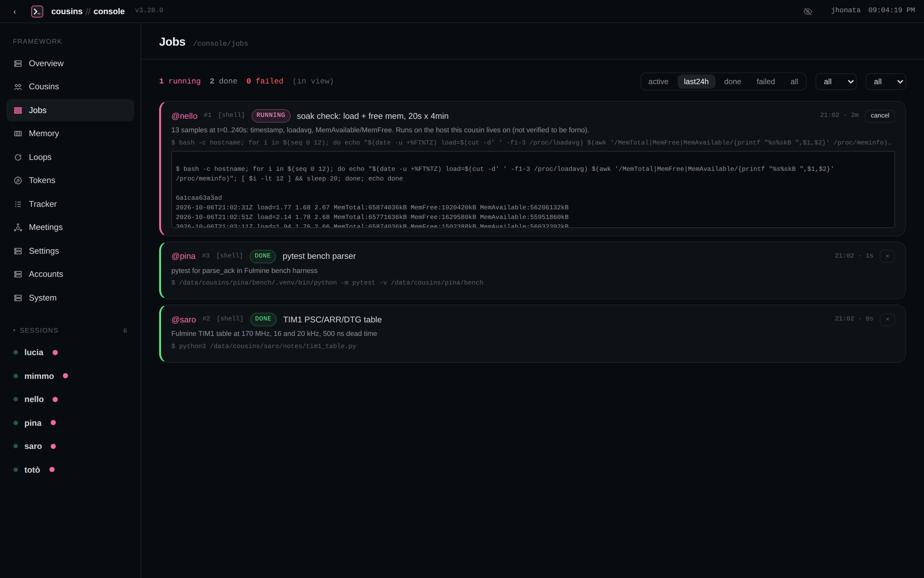Click the jhonata username in header
Image resolution: width=924 pixels, height=578 pixels.
click(846, 10)
